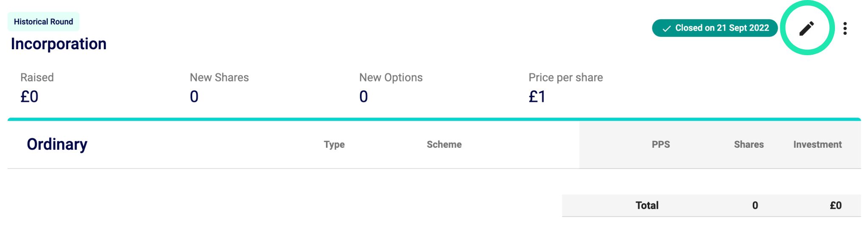
Task: Click the PPS column header
Action: tap(660, 145)
